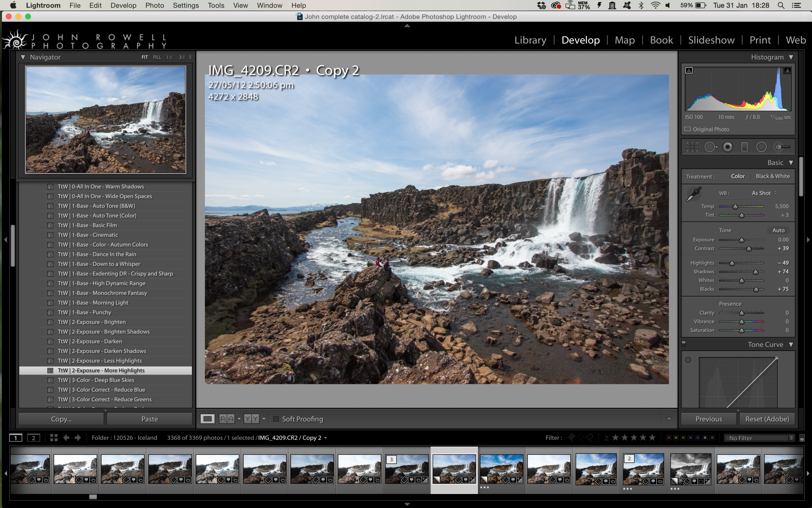Open Spotlight search in the menu bar

click(x=781, y=6)
